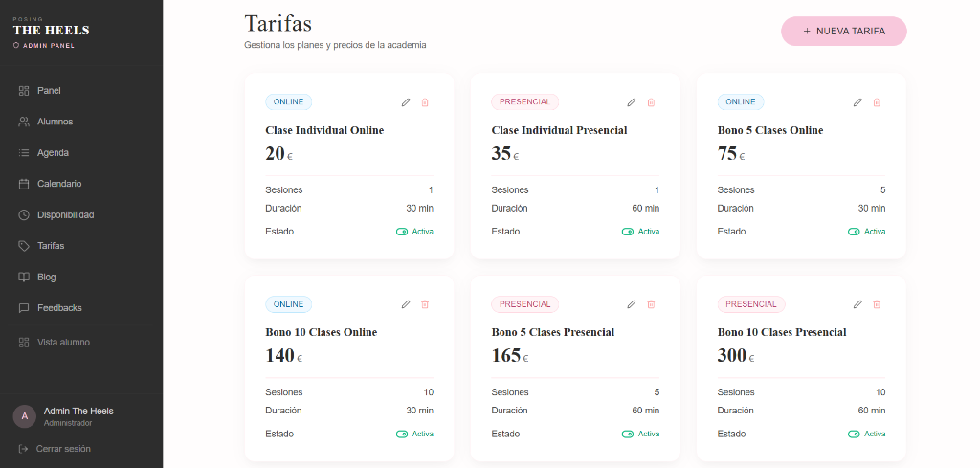Image resolution: width=980 pixels, height=468 pixels.
Task: Click PRESENCIAL badge on Clase Individual Presencial
Action: (525, 101)
